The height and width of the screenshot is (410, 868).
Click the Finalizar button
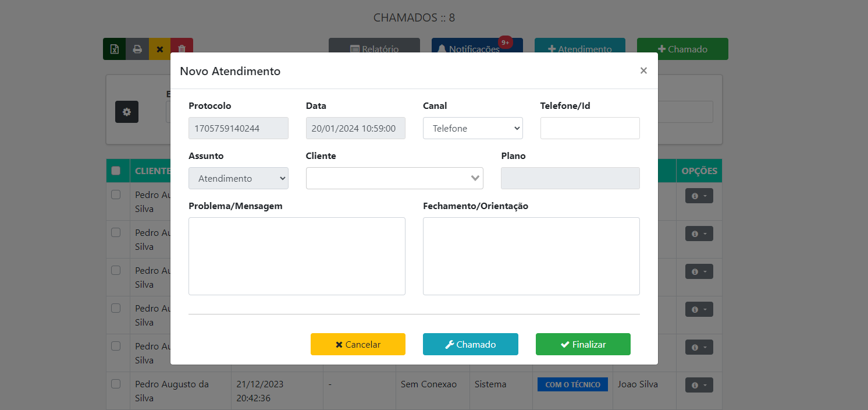coord(583,344)
